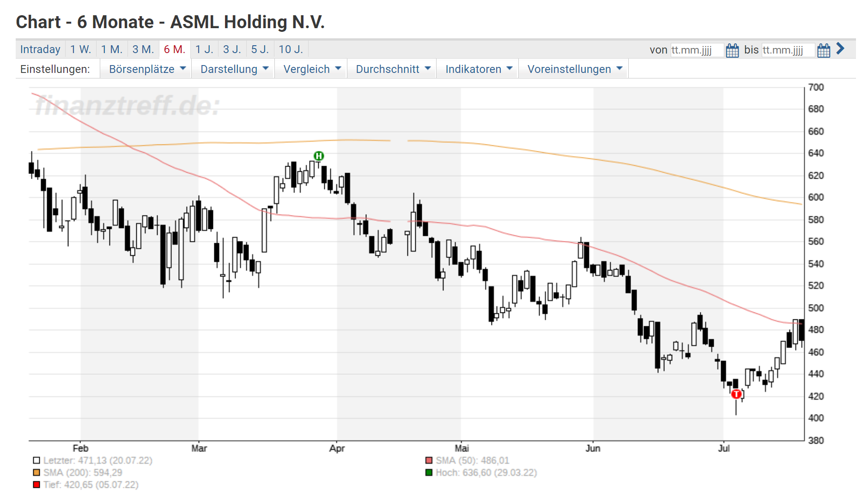Switch chart to 10 J. range
This screenshot has width=868, height=504.
[x=291, y=49]
